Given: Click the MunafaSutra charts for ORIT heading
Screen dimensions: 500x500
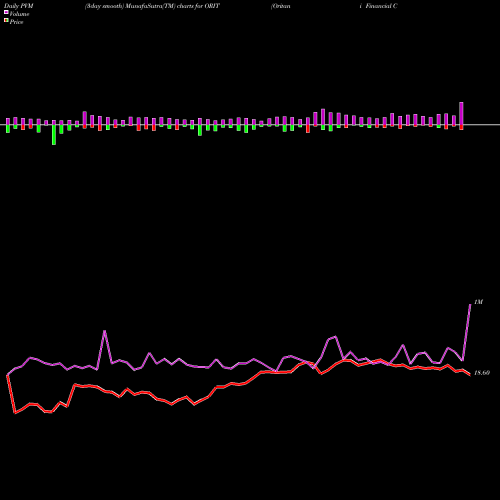Looking at the screenshot, I should 152,6.
